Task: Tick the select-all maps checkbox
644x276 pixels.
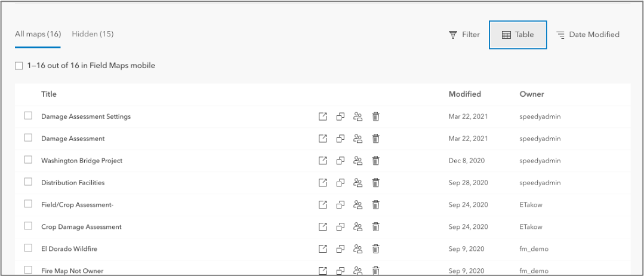Action: [19, 66]
